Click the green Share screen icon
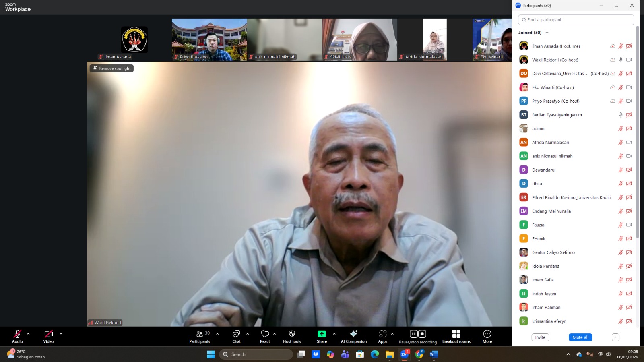The image size is (644, 362). [322, 334]
